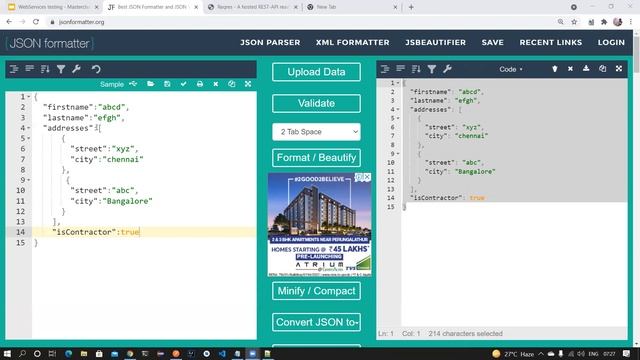This screenshot has height=360, width=640.
Task: Open the Code view mode dropdown
Action: [511, 69]
